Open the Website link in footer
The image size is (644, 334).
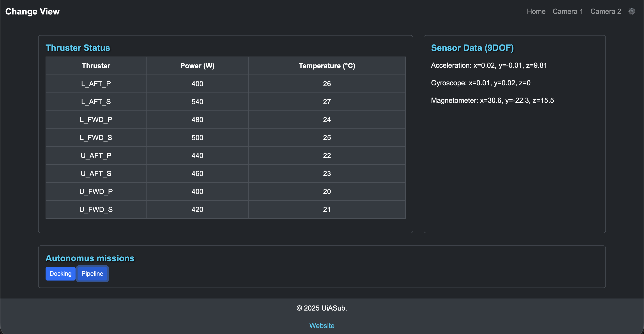pyautogui.click(x=322, y=325)
